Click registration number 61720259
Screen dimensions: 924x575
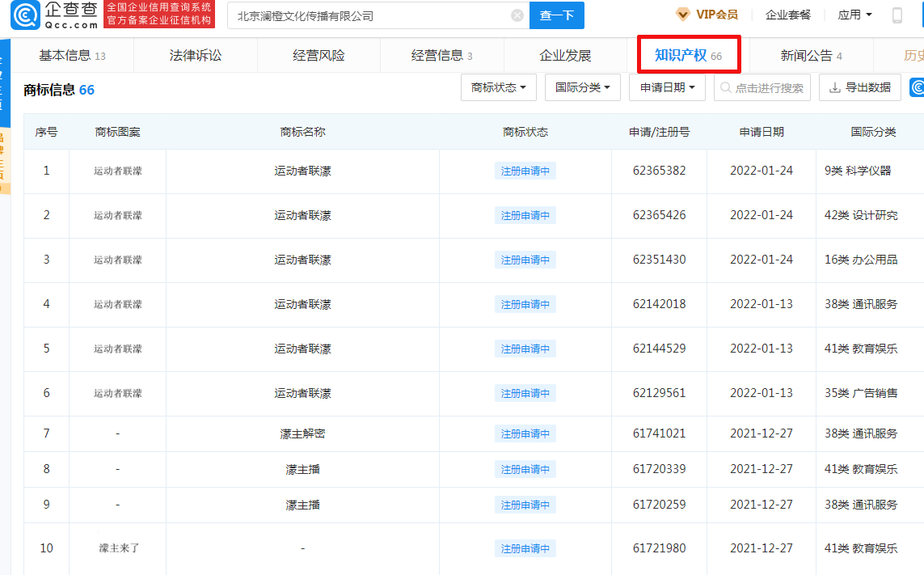pos(660,504)
